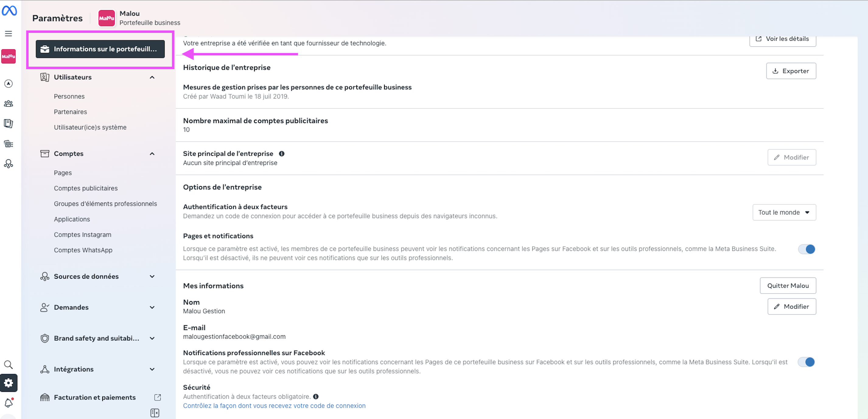Screen dimensions: 868x419
Task: Click the Brand safety shield icon
Action: click(x=44, y=338)
